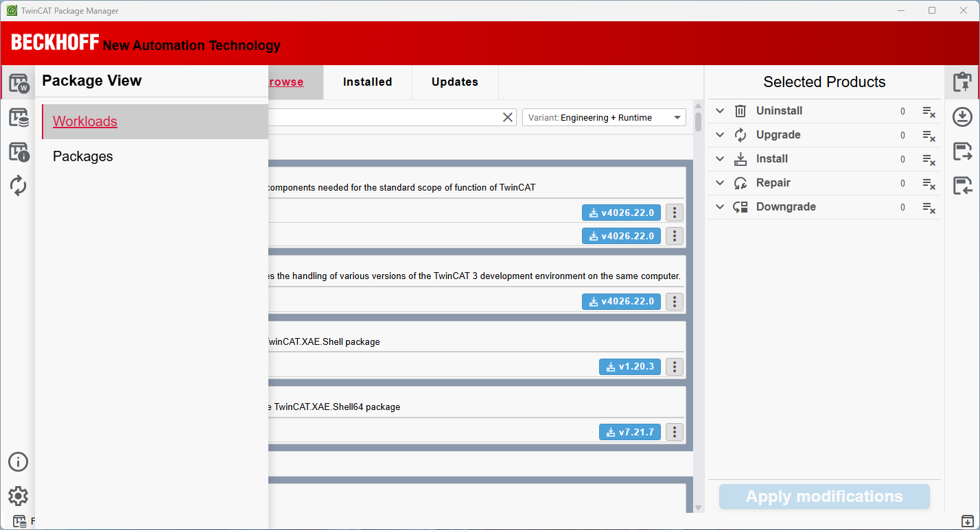Viewport: 980px width, 530px height.
Task: Expand the Install section chevron
Action: click(x=720, y=159)
